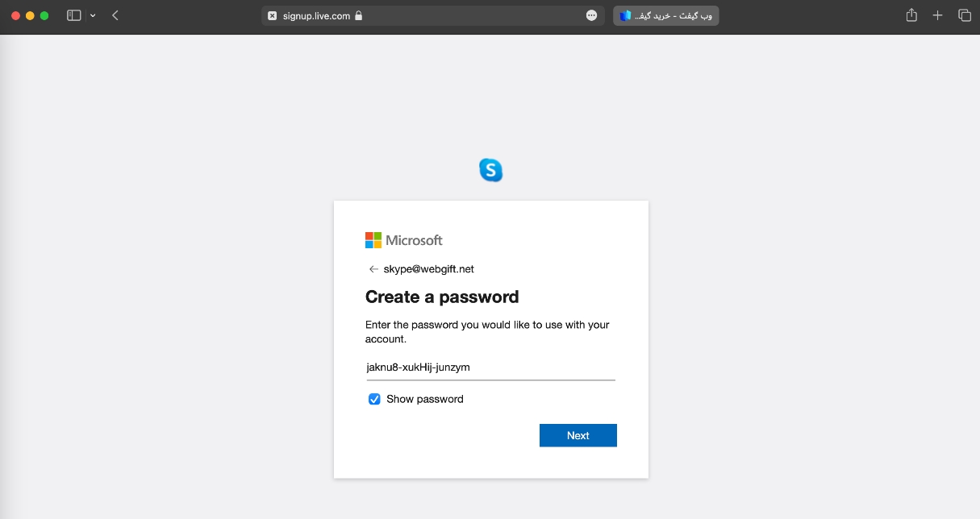Enter full screen with the green window button
The width and height of the screenshot is (980, 519).
44,15
